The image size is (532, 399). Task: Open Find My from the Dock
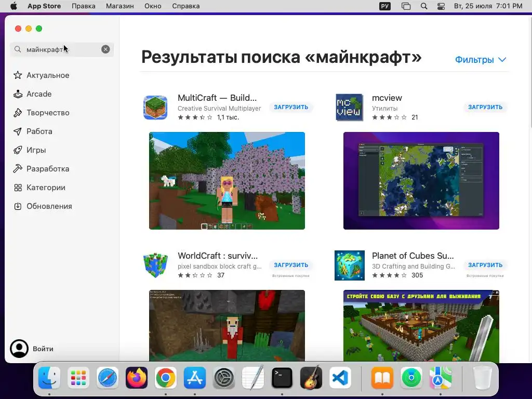pyautogui.click(x=411, y=378)
